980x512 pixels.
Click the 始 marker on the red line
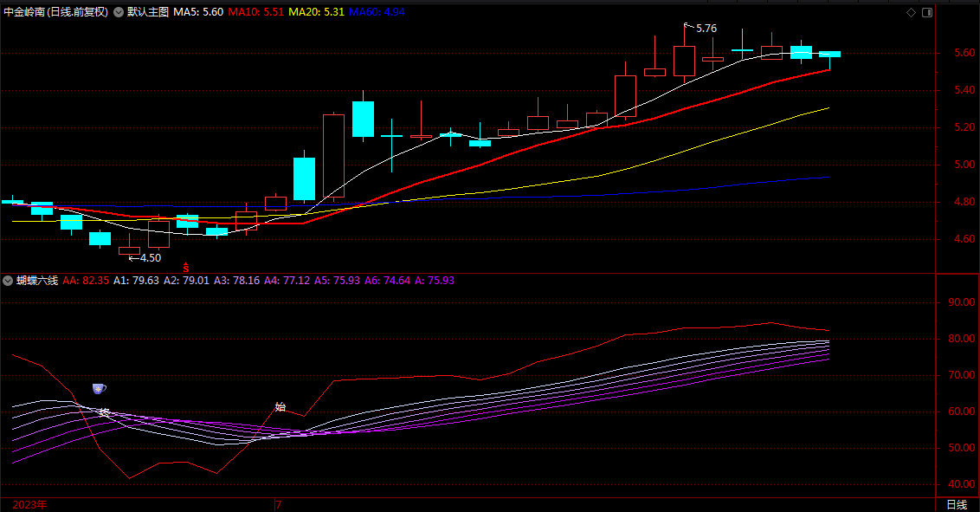pyautogui.click(x=280, y=407)
